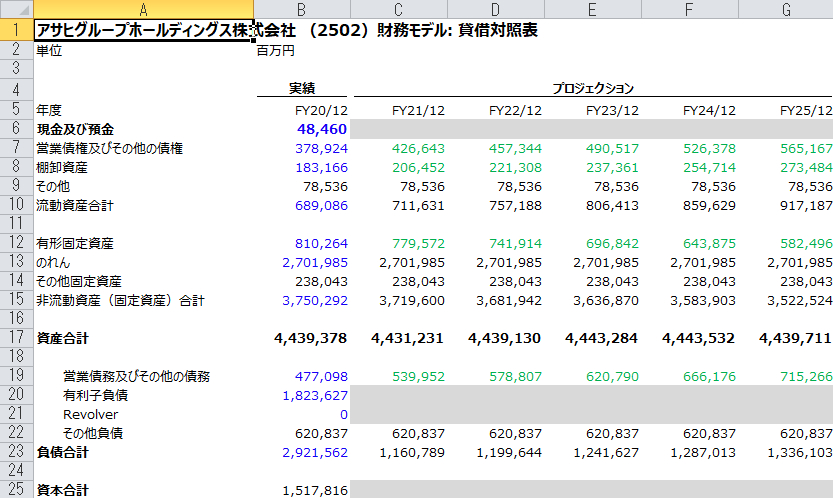This screenshot has height=498, width=833.
Task: Click the 非流動資産(固定資産)合計 label
Action: pyautogui.click(x=120, y=300)
